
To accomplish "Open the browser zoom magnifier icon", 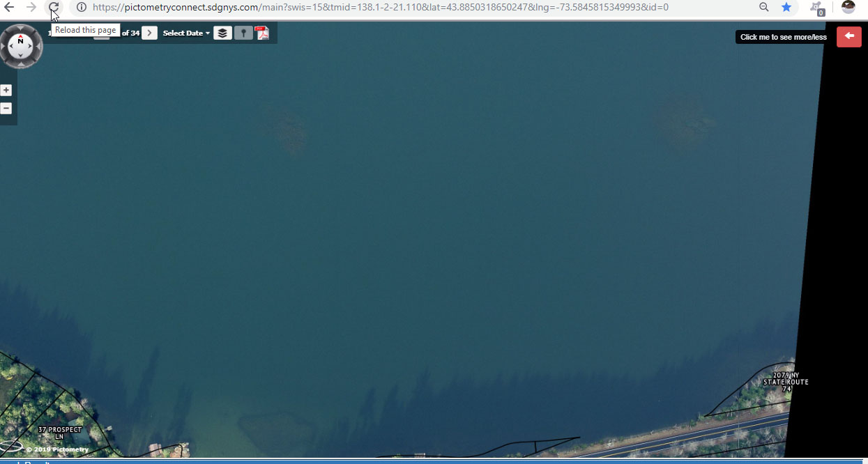I will [764, 7].
